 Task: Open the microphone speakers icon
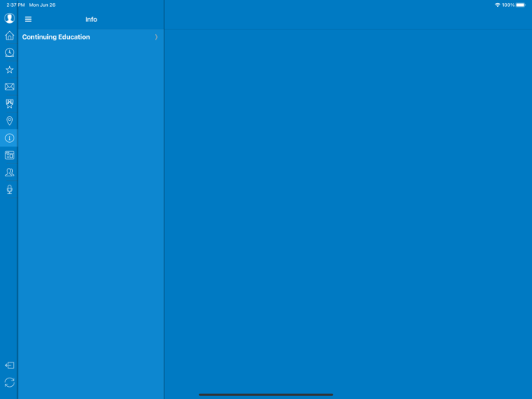pos(9,189)
